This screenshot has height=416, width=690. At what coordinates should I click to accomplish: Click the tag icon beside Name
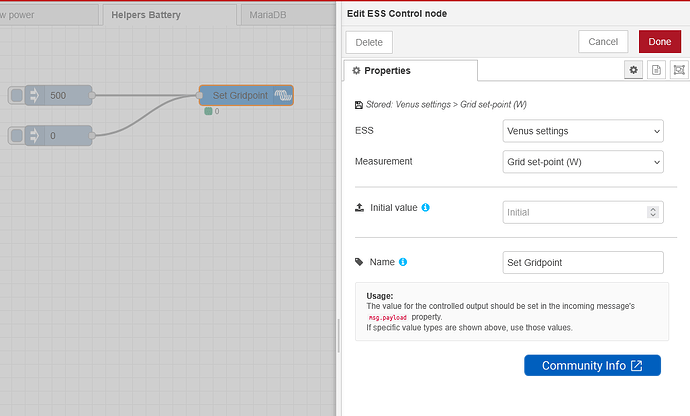pos(359,262)
